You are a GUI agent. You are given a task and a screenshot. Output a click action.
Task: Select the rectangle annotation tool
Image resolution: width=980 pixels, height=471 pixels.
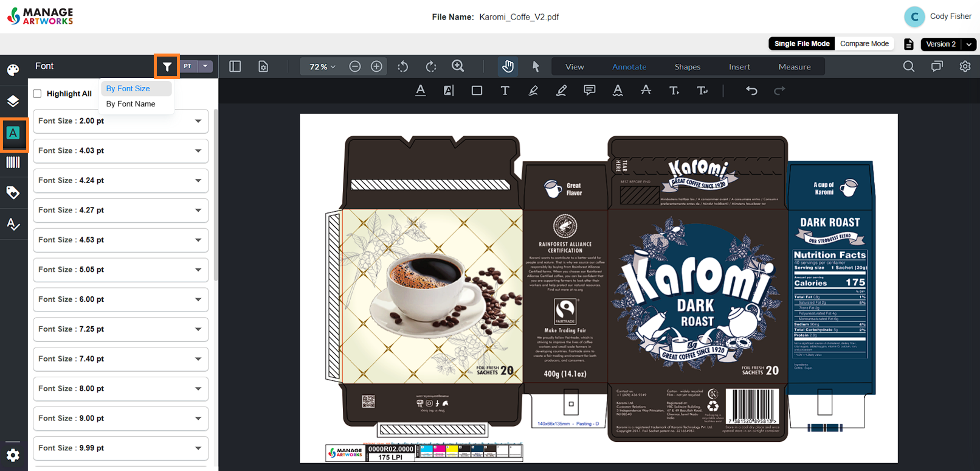[477, 91]
